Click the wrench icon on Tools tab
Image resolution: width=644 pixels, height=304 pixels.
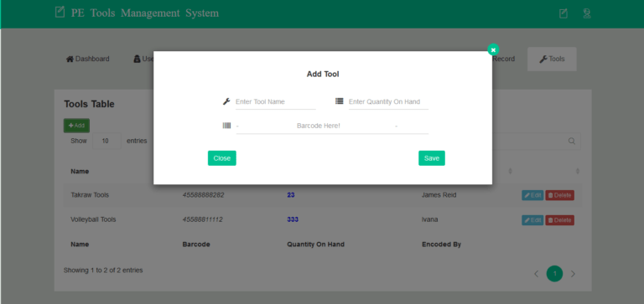pos(543,59)
